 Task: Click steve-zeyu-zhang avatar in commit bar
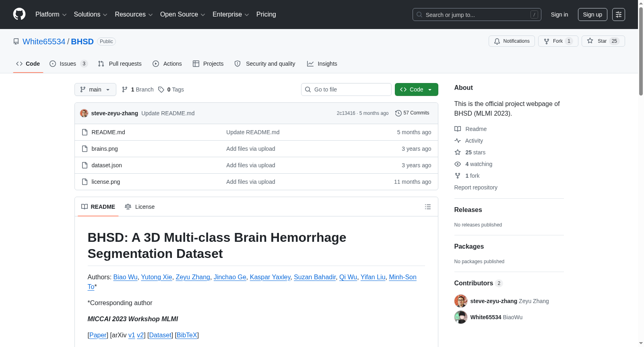[84, 113]
